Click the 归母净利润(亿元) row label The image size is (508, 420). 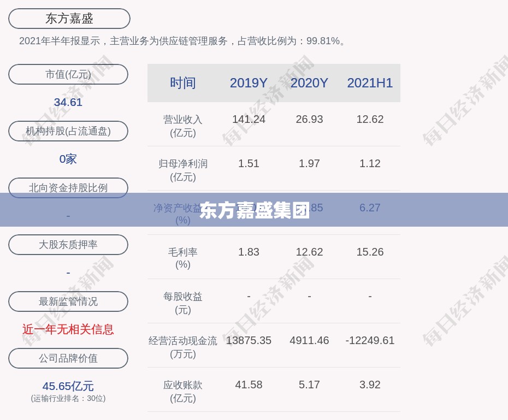tap(183, 170)
